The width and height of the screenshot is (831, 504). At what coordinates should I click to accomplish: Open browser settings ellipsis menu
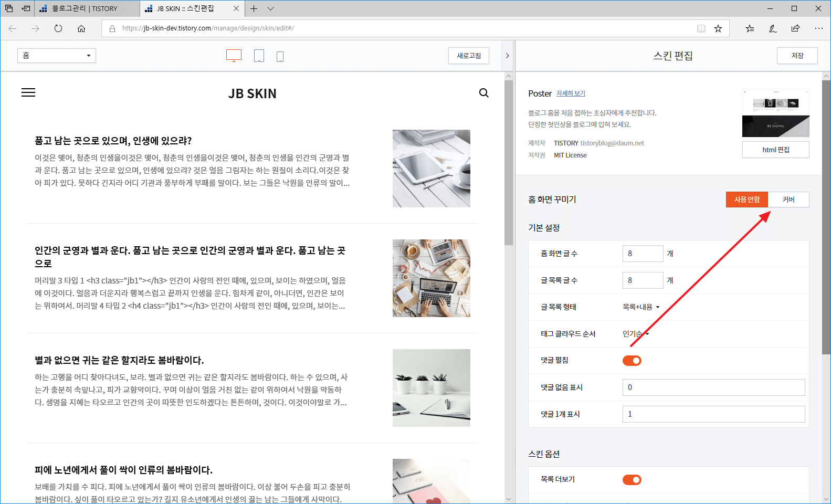(x=819, y=28)
